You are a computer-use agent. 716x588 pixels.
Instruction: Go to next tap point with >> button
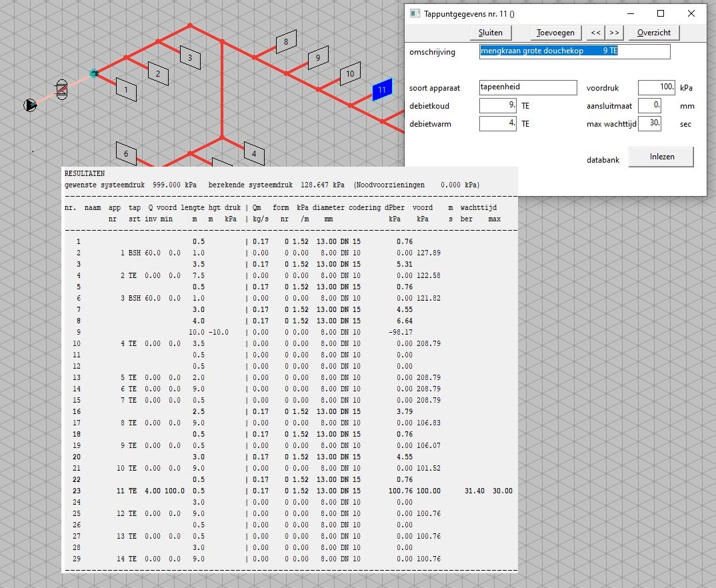[614, 33]
